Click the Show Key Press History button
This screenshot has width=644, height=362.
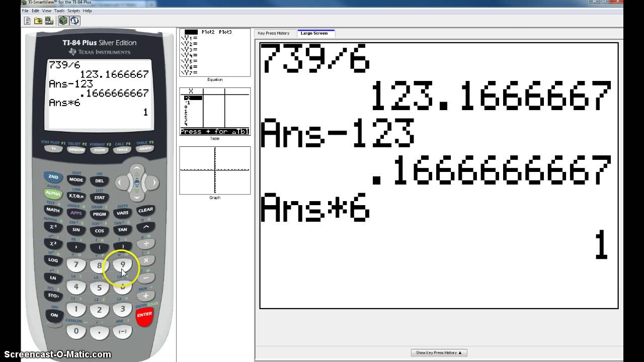pos(439,352)
